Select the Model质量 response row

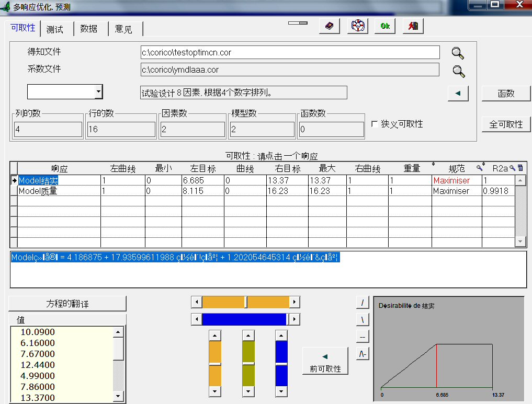tap(38, 191)
